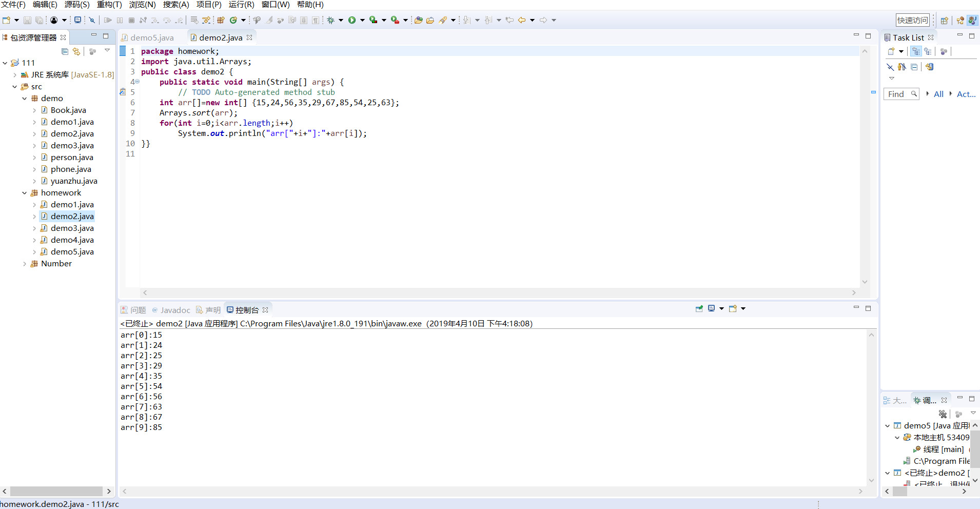Open Package Explorer view menu triangle
This screenshot has width=980, height=509.
(107, 50)
